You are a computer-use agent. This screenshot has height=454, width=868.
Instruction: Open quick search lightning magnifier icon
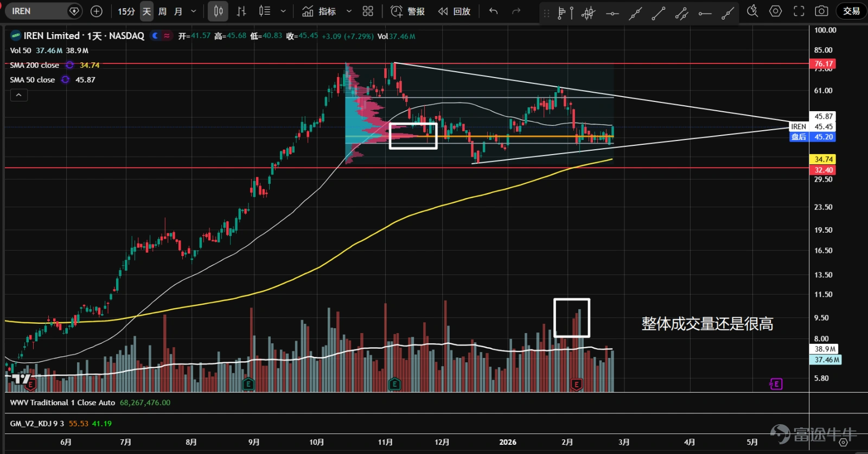click(x=752, y=11)
